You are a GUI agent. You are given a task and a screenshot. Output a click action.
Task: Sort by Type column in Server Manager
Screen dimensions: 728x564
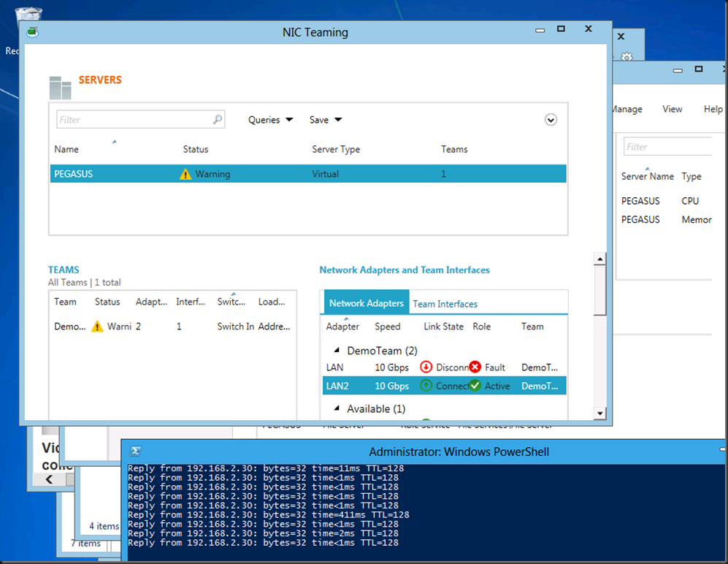tap(691, 176)
